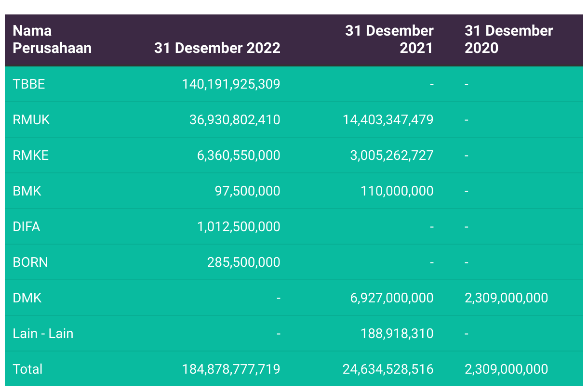Select the BMK row label
The width and height of the screenshot is (588, 391).
point(27,191)
